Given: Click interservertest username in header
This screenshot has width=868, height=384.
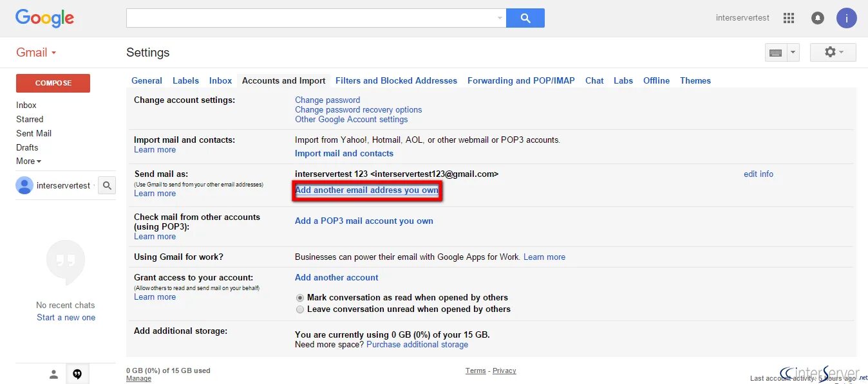Looking at the screenshot, I should pyautogui.click(x=742, y=18).
